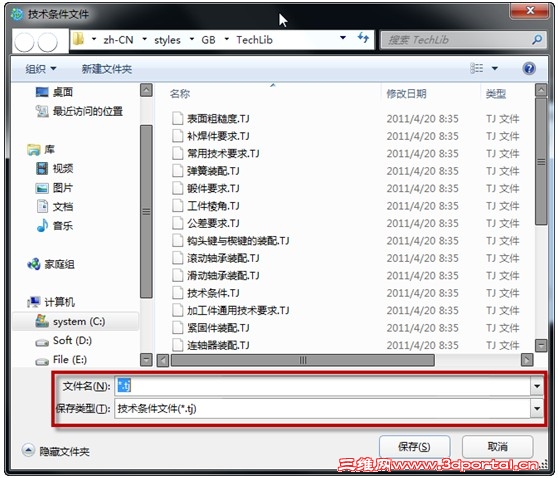Click the folder icon in address bar

(x=78, y=39)
